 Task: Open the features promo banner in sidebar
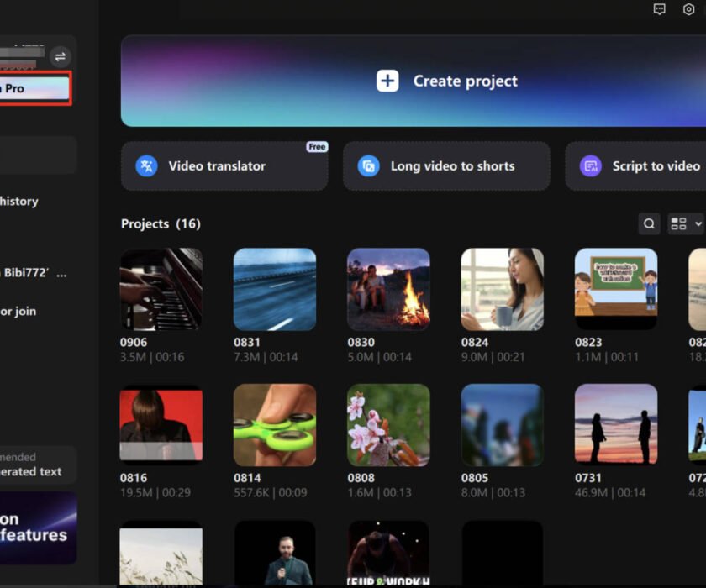(x=38, y=528)
